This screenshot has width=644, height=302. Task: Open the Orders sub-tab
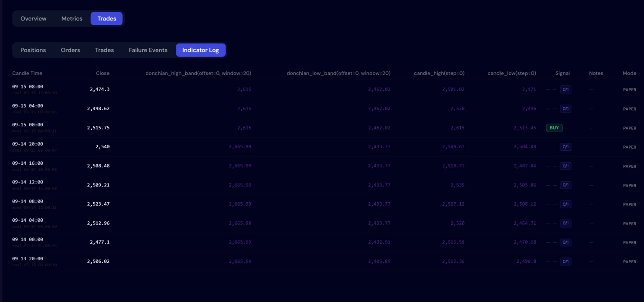coord(71,50)
